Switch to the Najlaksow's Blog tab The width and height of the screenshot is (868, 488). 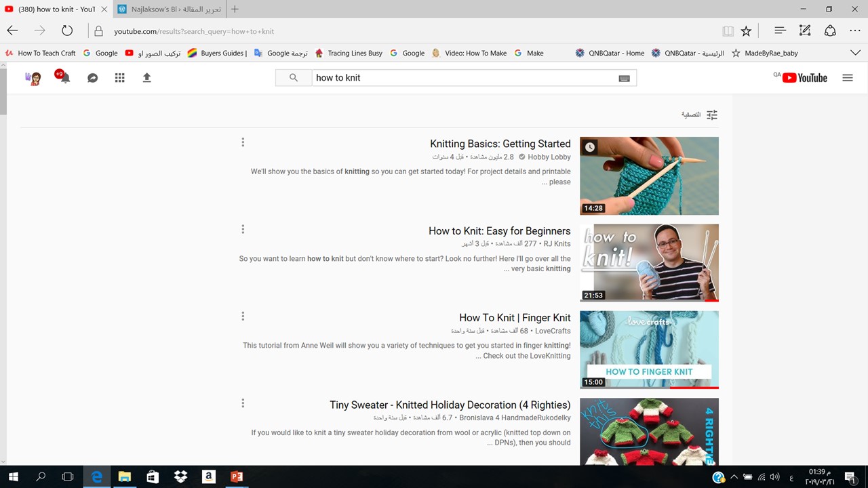point(170,9)
